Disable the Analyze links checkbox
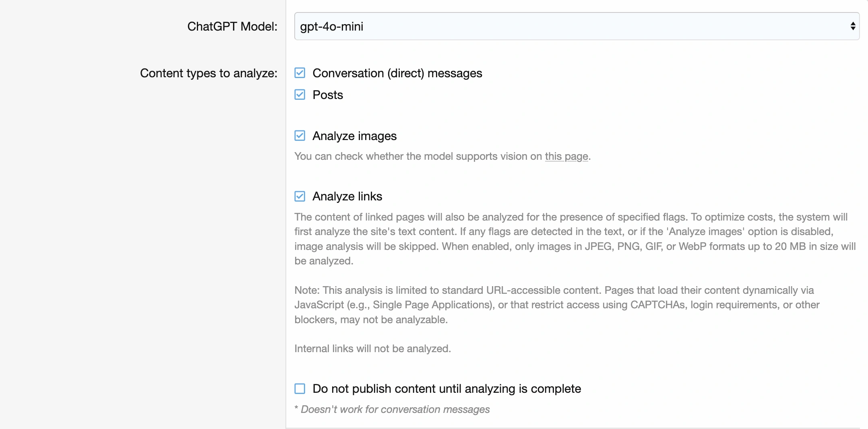The width and height of the screenshot is (868, 429). [x=300, y=196]
